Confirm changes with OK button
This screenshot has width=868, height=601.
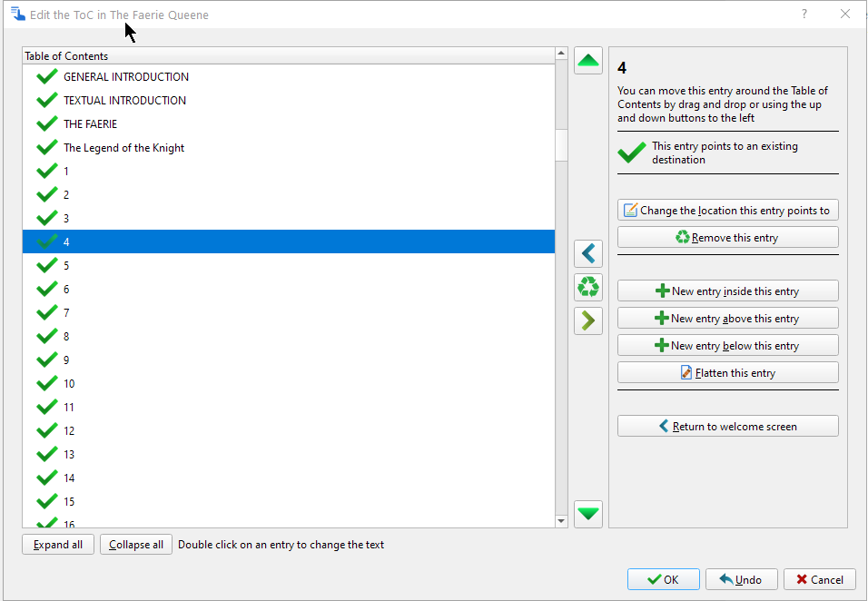(663, 579)
